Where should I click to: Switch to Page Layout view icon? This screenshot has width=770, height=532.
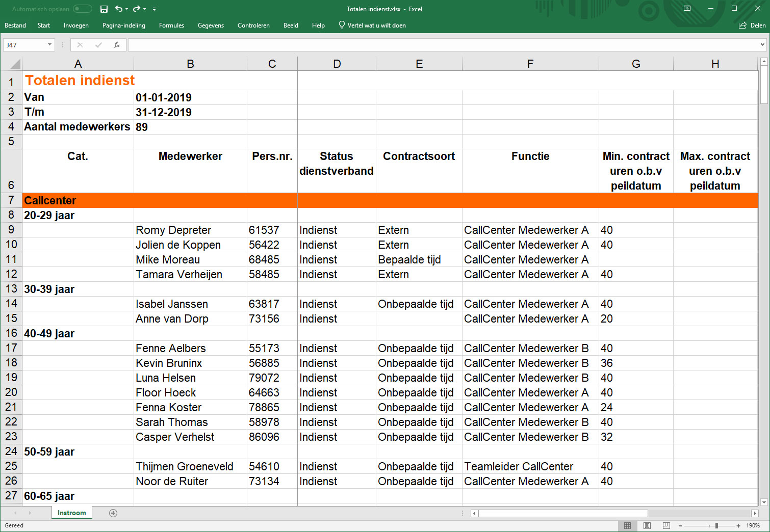pyautogui.click(x=647, y=525)
